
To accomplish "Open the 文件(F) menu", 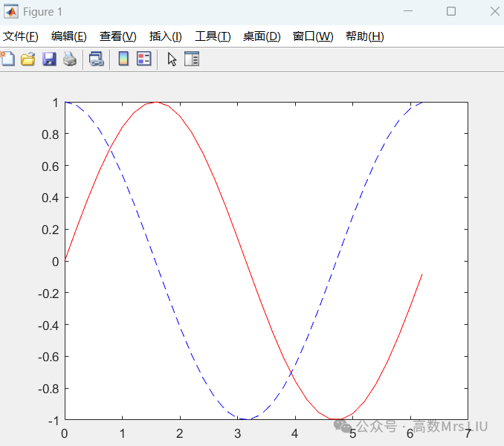I will [21, 36].
